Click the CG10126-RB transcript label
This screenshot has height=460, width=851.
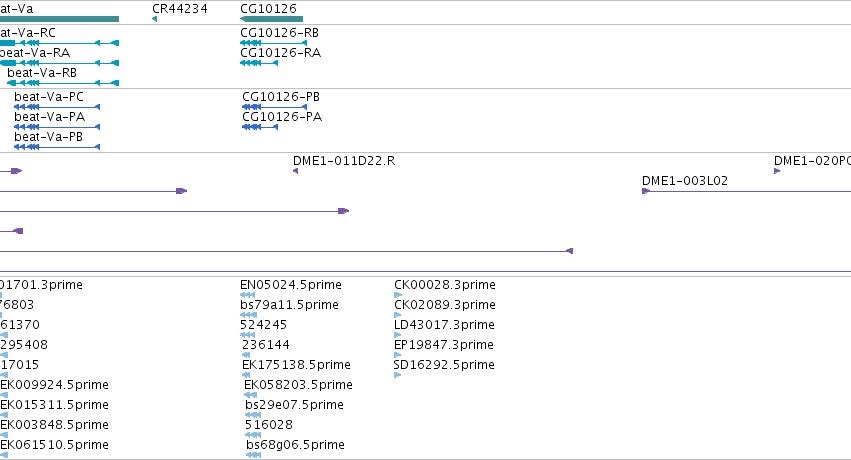point(279,33)
